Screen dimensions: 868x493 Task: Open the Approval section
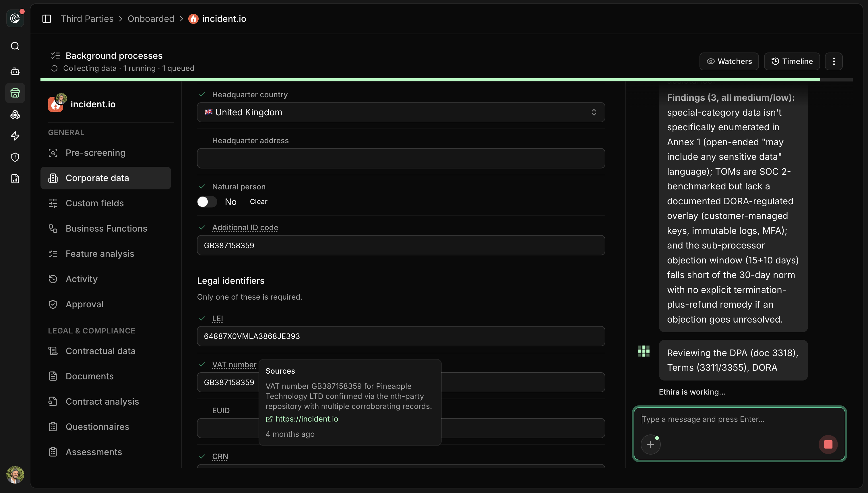click(105, 304)
